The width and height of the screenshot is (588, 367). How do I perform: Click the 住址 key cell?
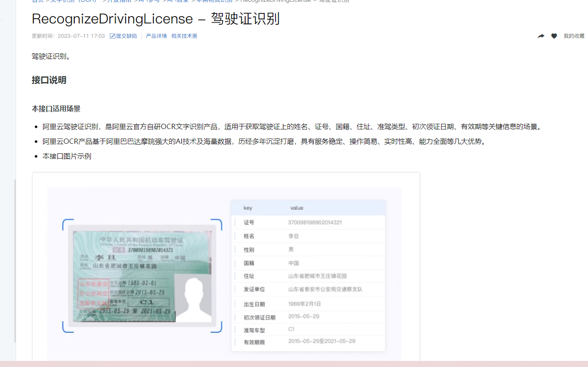(249, 276)
